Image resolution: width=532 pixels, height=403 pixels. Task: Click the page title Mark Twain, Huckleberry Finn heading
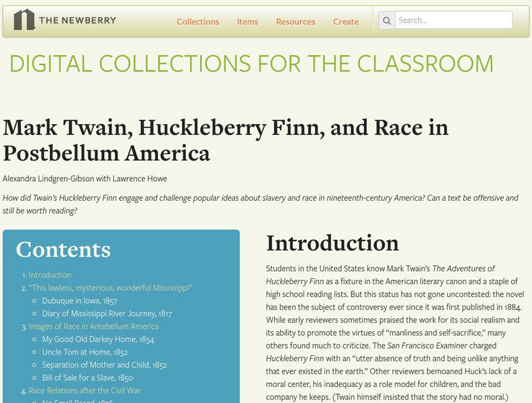(226, 140)
